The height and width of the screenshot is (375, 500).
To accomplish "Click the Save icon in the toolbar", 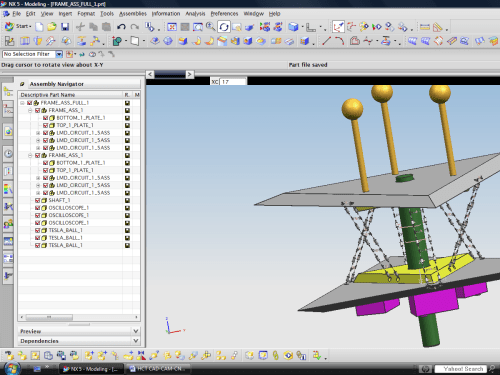I will pos(65,27).
